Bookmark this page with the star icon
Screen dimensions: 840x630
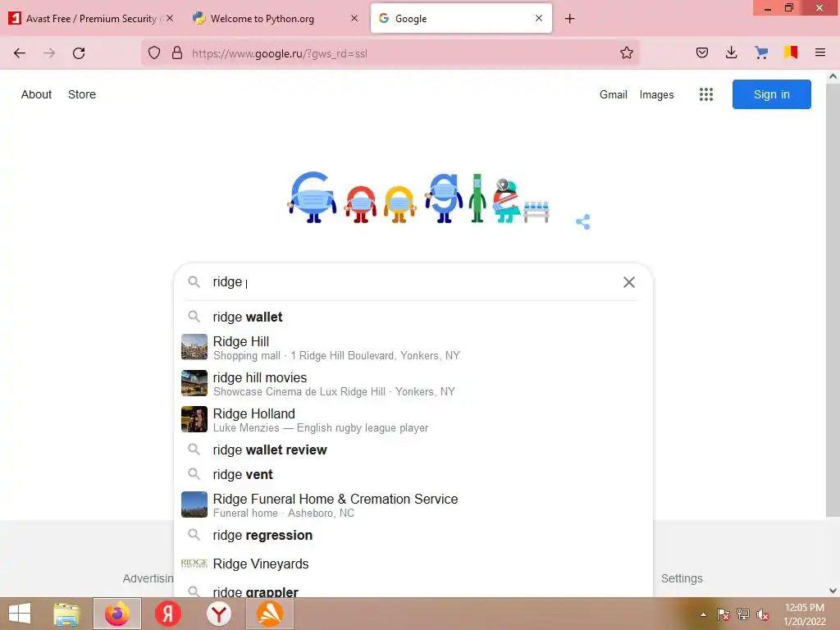[x=627, y=53]
